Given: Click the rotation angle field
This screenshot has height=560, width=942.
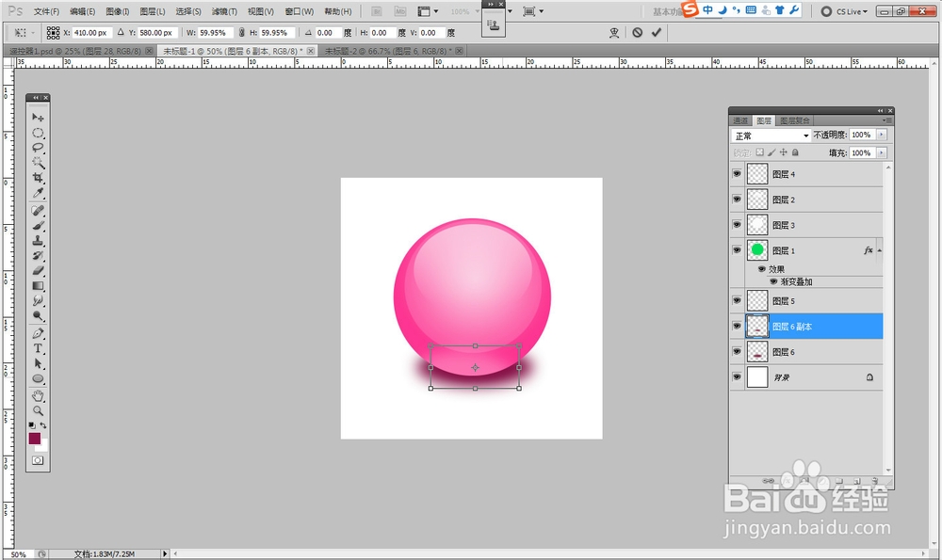Looking at the screenshot, I should [328, 32].
